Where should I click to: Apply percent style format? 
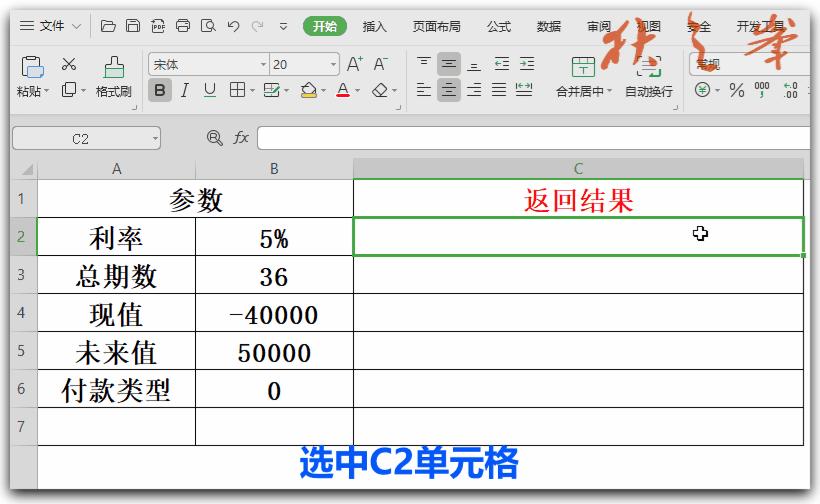point(736,90)
